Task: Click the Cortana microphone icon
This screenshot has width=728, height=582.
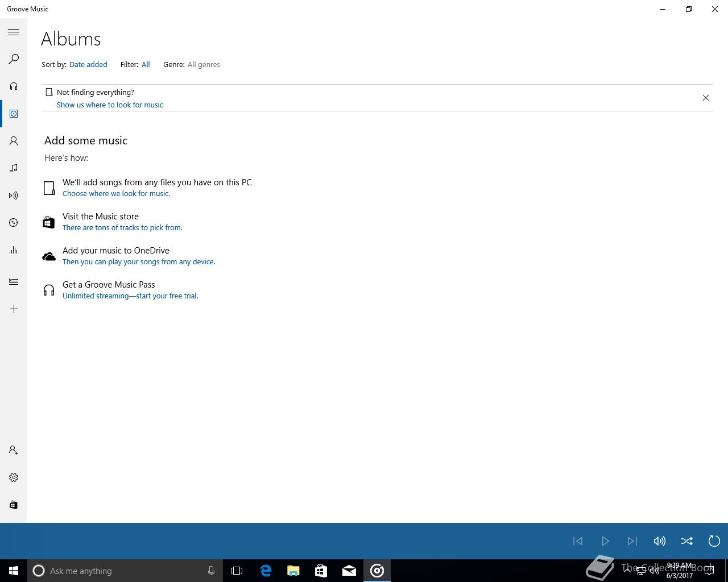Action: click(211, 571)
